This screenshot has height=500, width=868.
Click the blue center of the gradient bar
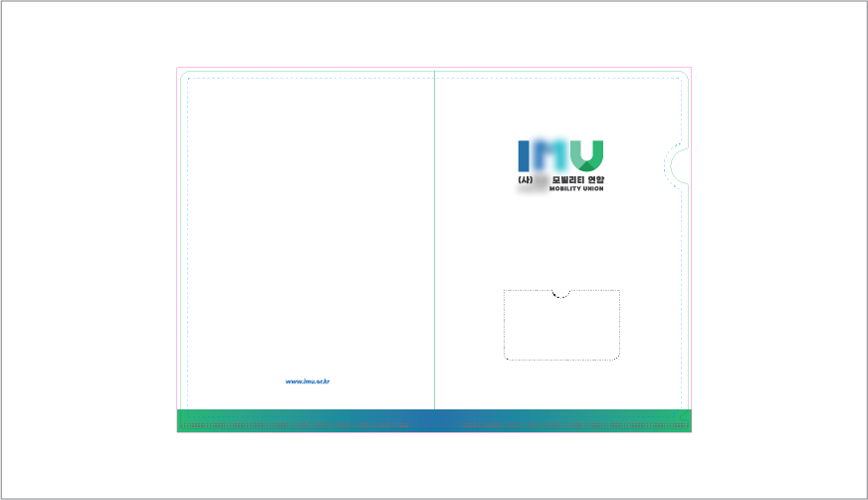[434, 420]
